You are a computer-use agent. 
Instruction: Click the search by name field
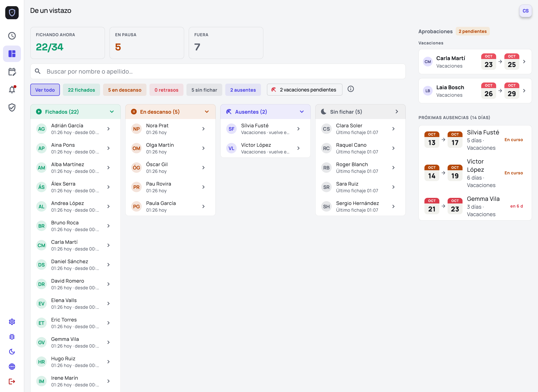[x=218, y=71]
